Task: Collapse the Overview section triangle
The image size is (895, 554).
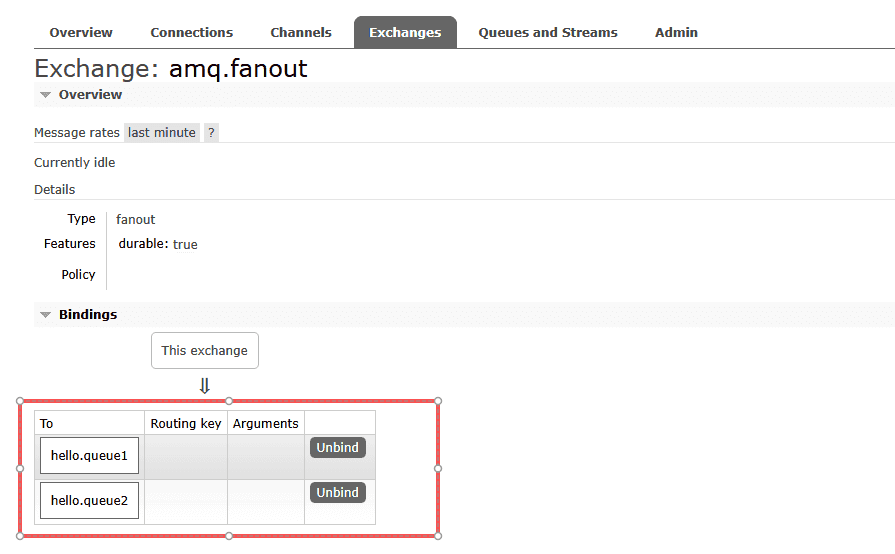Action: tap(45, 95)
